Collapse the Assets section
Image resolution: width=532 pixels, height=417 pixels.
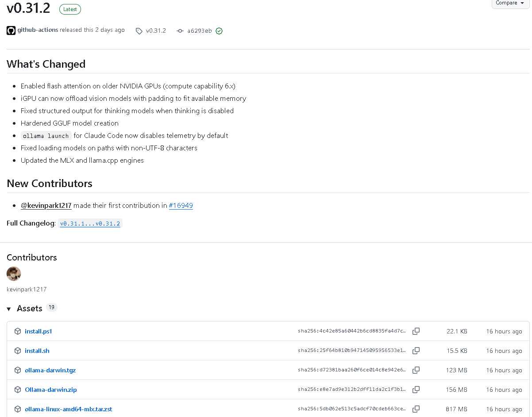[x=9, y=309]
